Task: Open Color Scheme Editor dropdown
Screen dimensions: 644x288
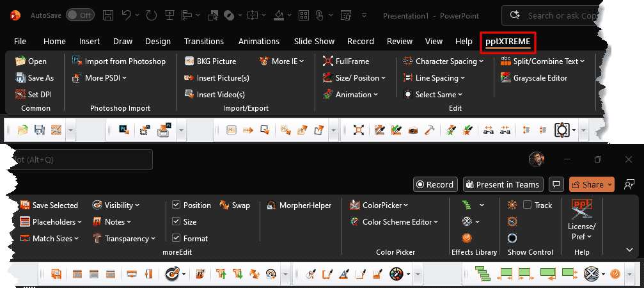Action: [394, 222]
